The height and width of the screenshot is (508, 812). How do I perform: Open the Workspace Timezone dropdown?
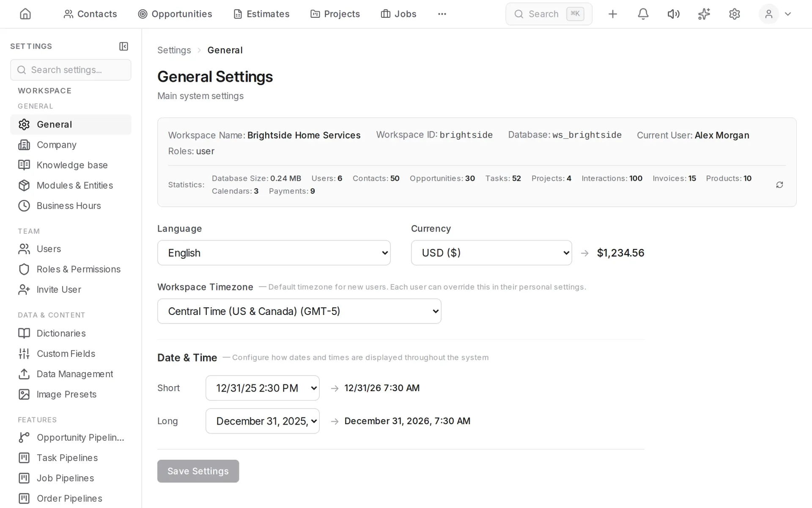click(x=299, y=311)
